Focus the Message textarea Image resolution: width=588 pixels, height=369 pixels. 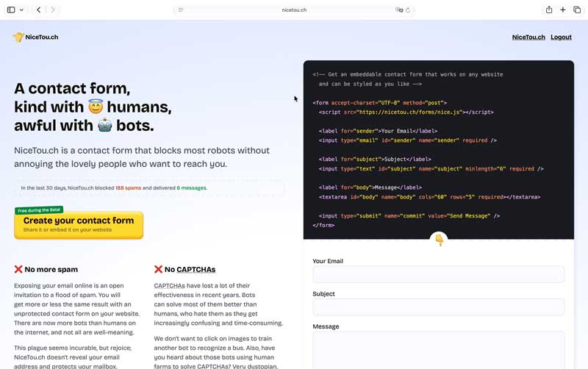(x=438, y=350)
